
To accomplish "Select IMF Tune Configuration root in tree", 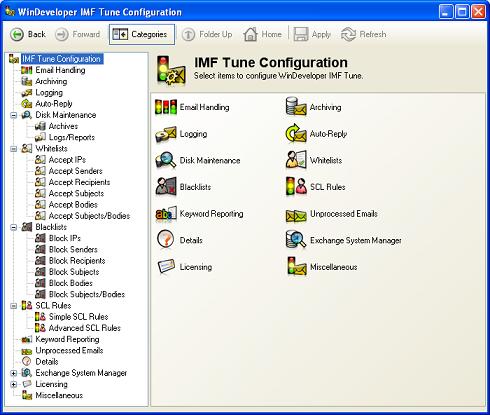I will point(62,59).
